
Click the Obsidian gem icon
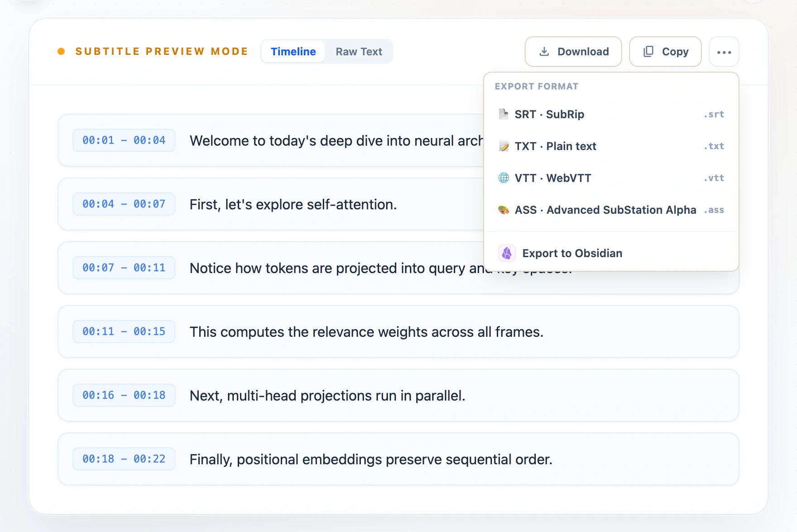507,253
